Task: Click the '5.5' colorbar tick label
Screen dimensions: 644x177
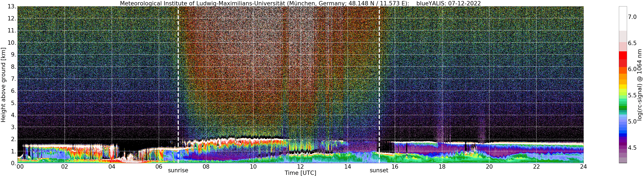Action: point(632,95)
